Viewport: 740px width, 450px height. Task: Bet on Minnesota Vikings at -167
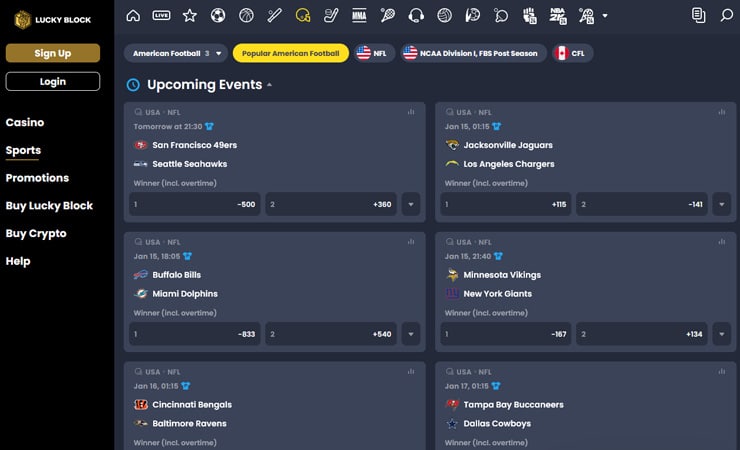[505, 334]
